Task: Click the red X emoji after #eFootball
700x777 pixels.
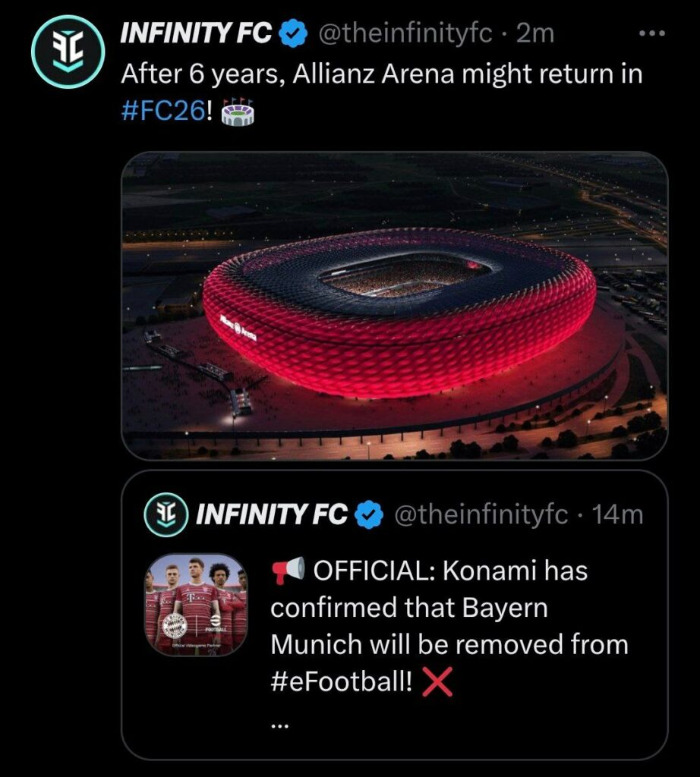Action: coord(437,682)
